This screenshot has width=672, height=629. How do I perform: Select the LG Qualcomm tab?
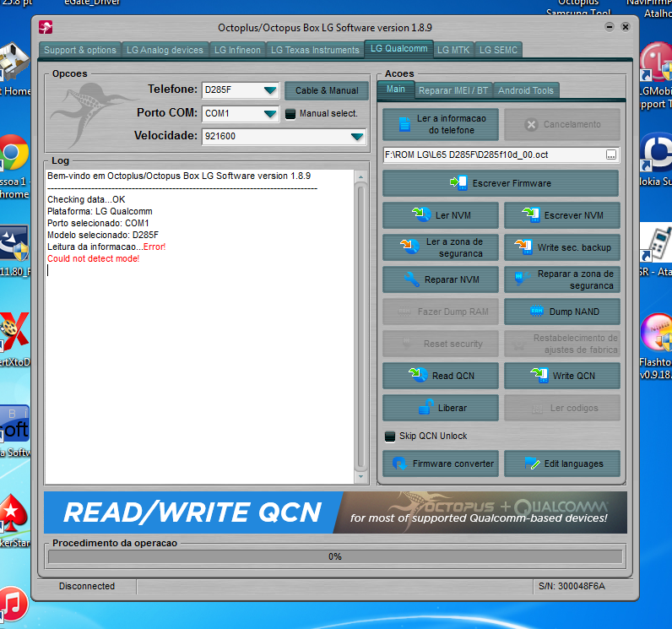click(398, 49)
